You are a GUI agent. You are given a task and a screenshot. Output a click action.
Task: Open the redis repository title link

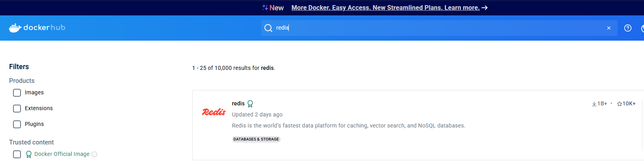coord(238,103)
